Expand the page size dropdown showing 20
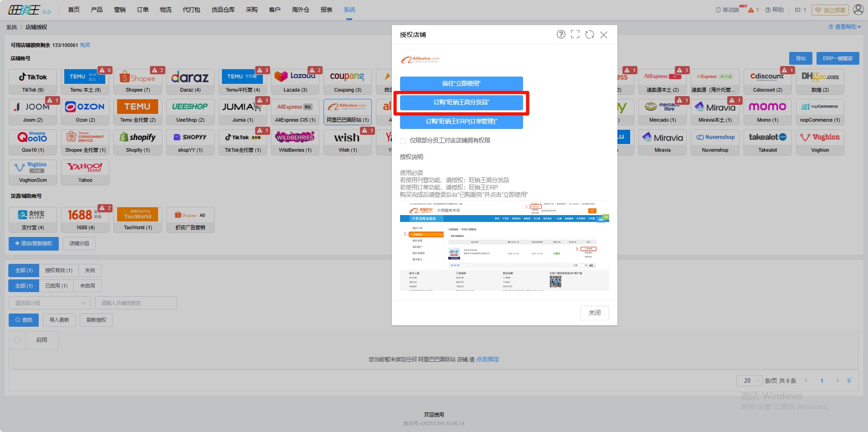 click(749, 381)
